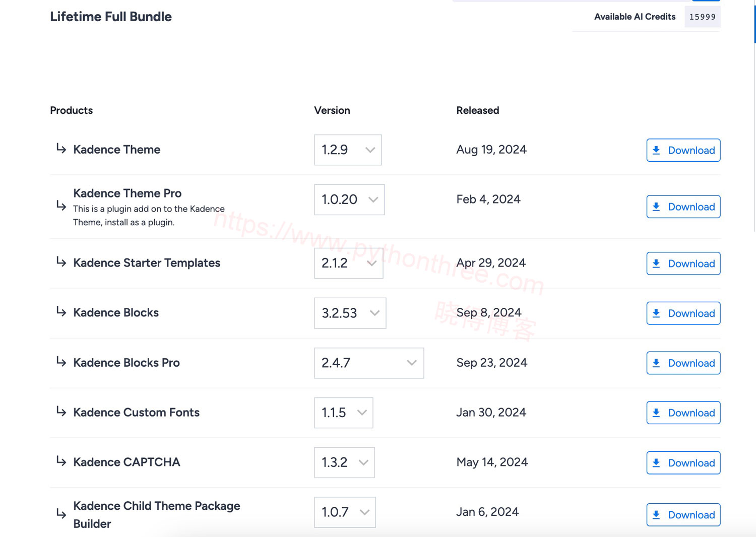756x537 pixels.
Task: Click the Feb 4, 2024 release date
Action: coord(488,199)
